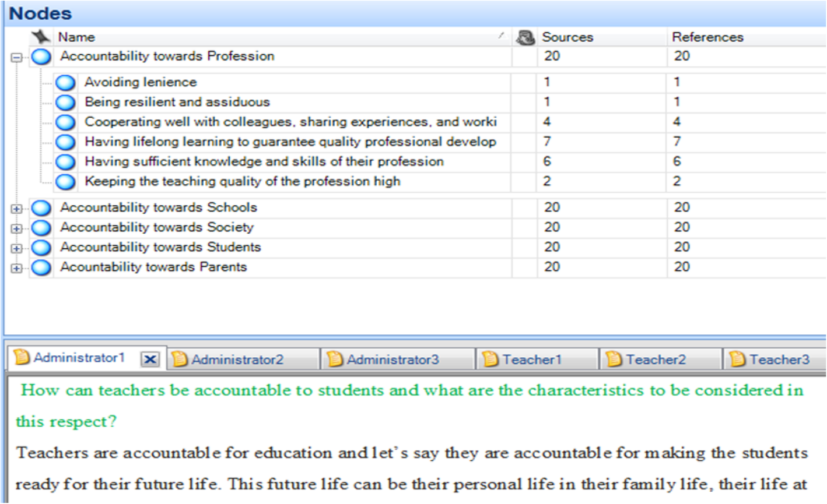Click document icon on Teacher2 tab
Image resolution: width=827 pixels, height=504 pixels.
pyautogui.click(x=614, y=359)
